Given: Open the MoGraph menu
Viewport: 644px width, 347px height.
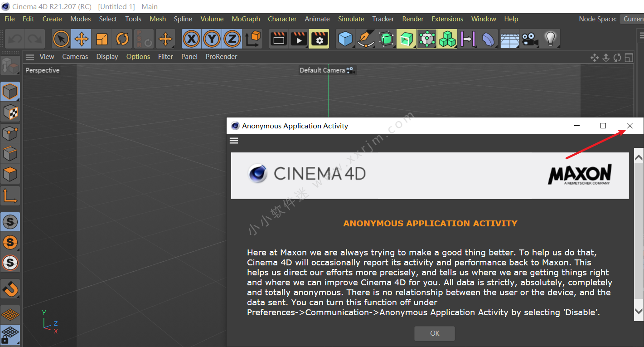Looking at the screenshot, I should (246, 19).
